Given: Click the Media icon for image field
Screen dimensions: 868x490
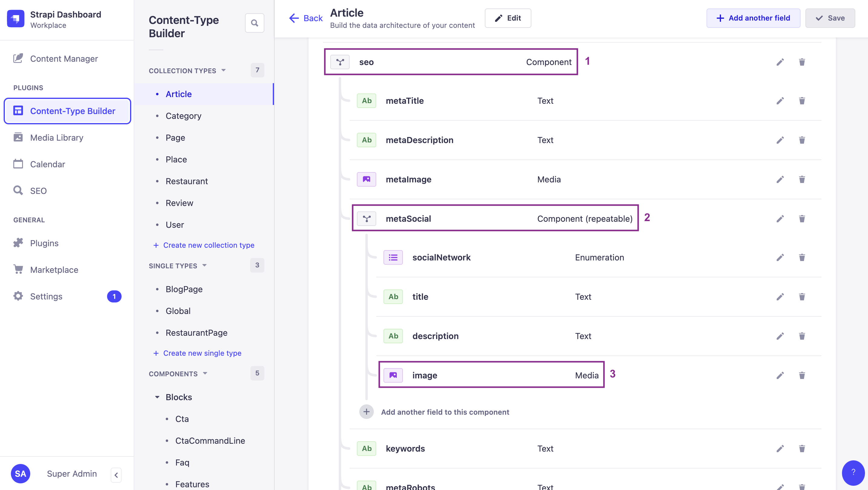Looking at the screenshot, I should (x=393, y=375).
